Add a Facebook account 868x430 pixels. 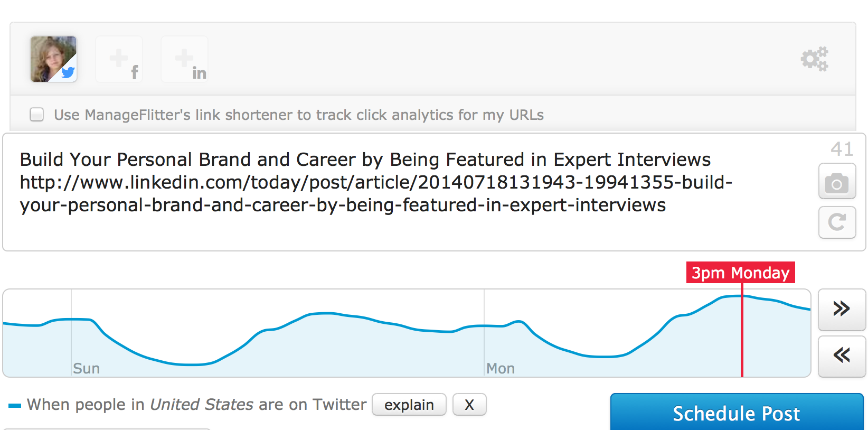[x=119, y=59]
